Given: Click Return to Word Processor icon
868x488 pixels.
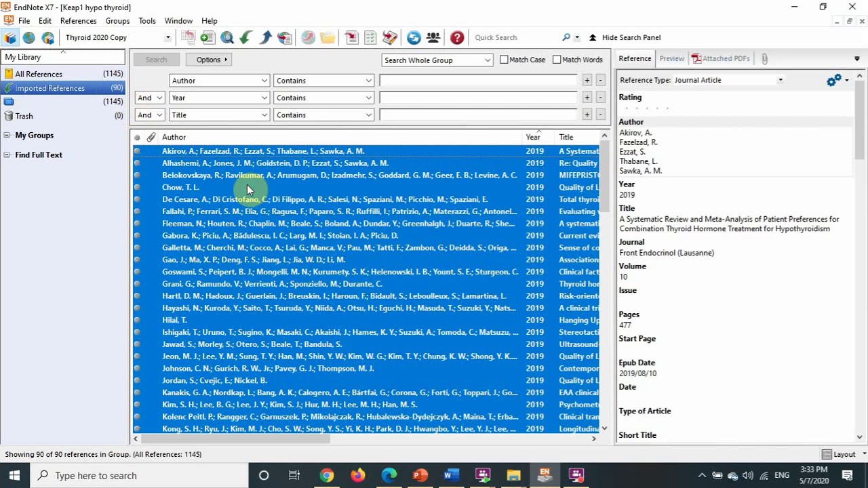Looking at the screenshot, I should 390,38.
